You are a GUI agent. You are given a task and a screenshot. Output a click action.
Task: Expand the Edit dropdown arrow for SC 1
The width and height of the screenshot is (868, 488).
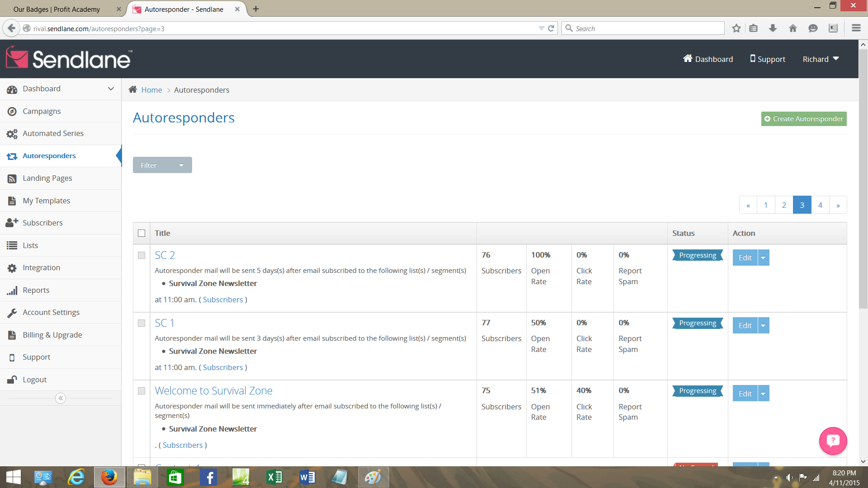point(763,325)
